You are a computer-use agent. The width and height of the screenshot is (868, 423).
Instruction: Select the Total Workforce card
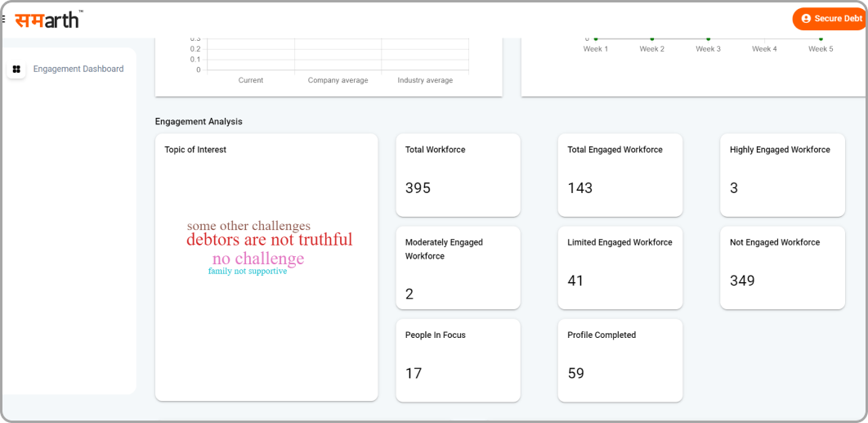click(458, 175)
